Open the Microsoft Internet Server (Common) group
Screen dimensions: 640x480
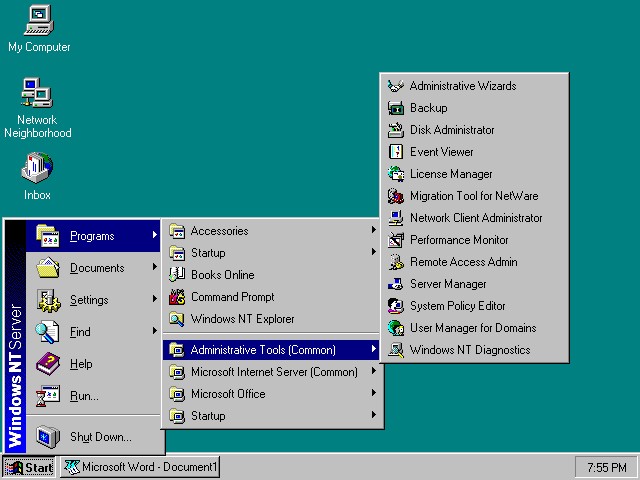coord(271,372)
